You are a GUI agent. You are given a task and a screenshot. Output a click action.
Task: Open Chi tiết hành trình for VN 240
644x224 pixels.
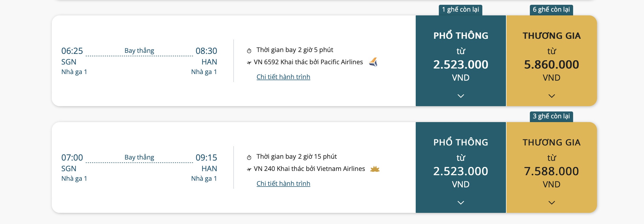coord(283,184)
